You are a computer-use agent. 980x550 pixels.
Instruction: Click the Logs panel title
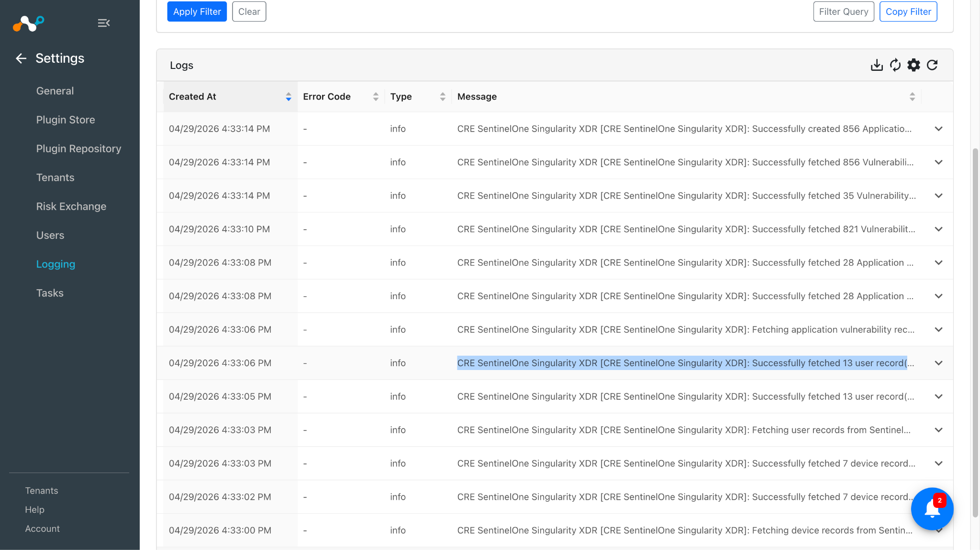click(x=181, y=65)
